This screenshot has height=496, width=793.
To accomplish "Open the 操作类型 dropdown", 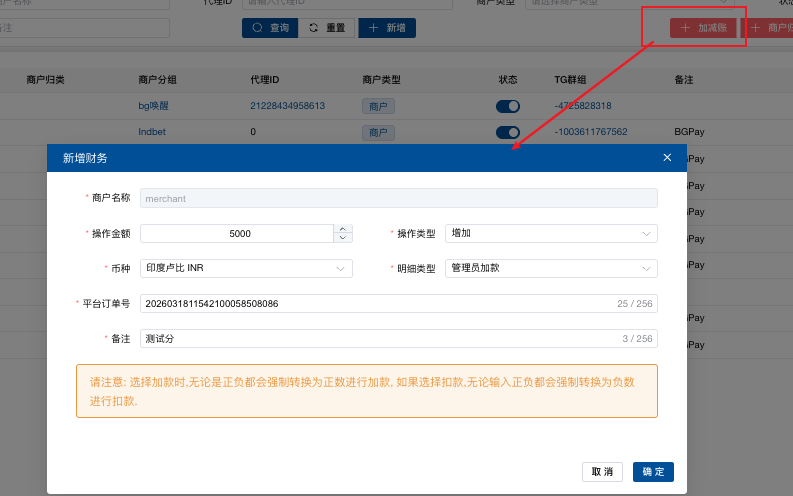I will pos(551,233).
